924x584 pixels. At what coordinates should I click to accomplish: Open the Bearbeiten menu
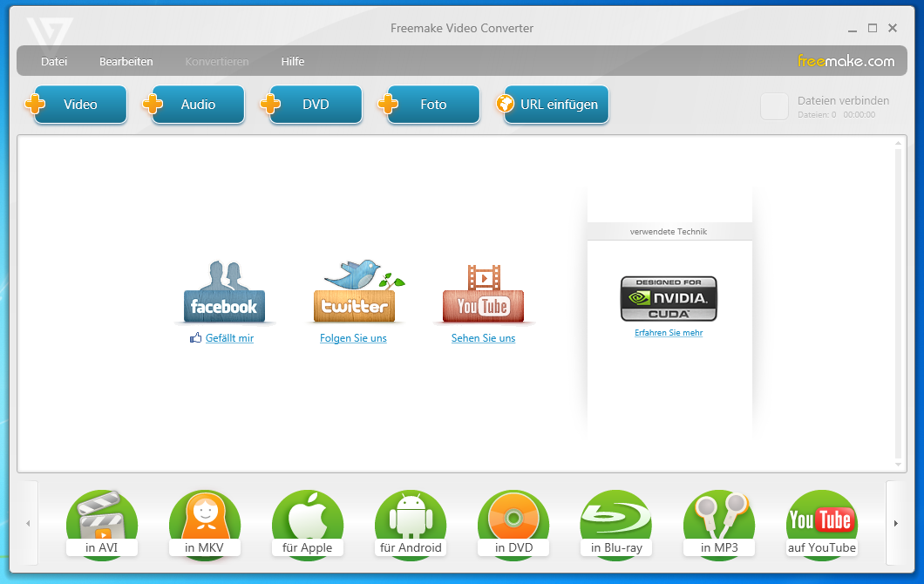pyautogui.click(x=126, y=61)
